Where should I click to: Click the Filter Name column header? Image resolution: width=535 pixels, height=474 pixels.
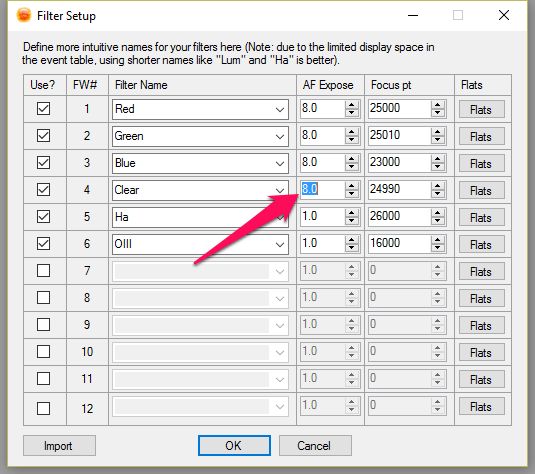(202, 85)
